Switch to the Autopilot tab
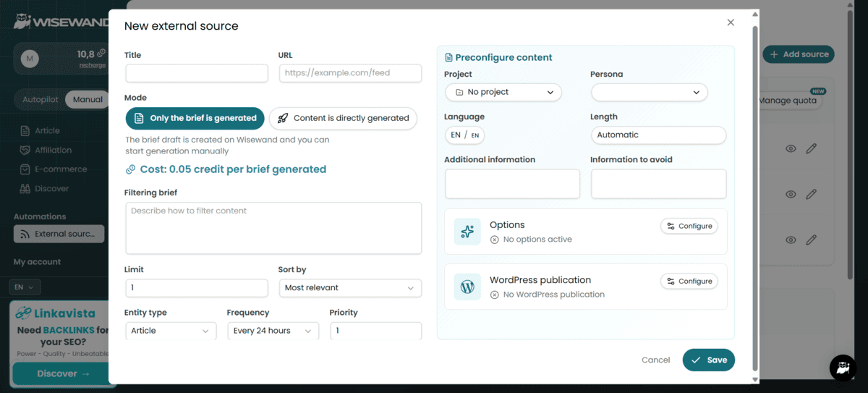 (41, 99)
